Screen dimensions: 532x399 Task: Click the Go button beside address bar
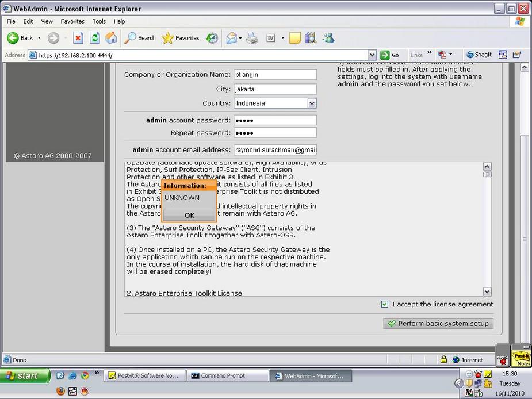[x=390, y=55]
